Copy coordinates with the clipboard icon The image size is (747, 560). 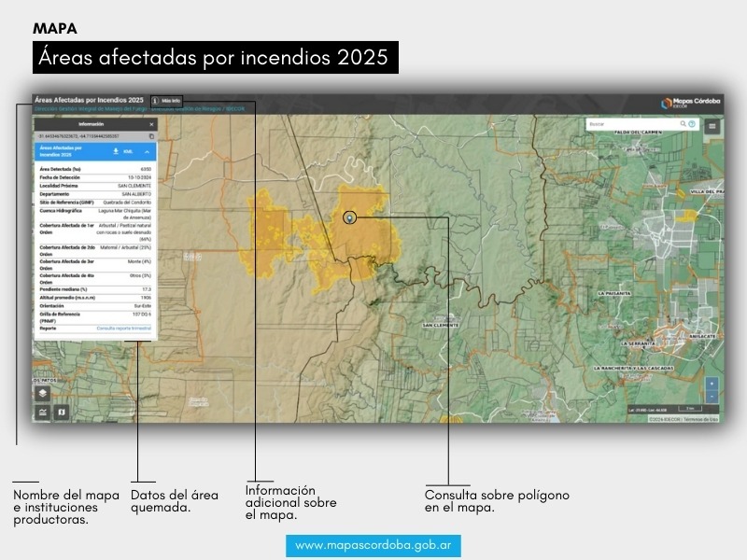pyautogui.click(x=151, y=136)
